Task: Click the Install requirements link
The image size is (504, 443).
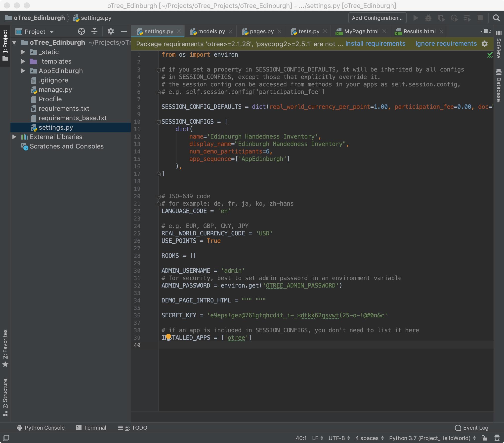Action: (x=375, y=43)
